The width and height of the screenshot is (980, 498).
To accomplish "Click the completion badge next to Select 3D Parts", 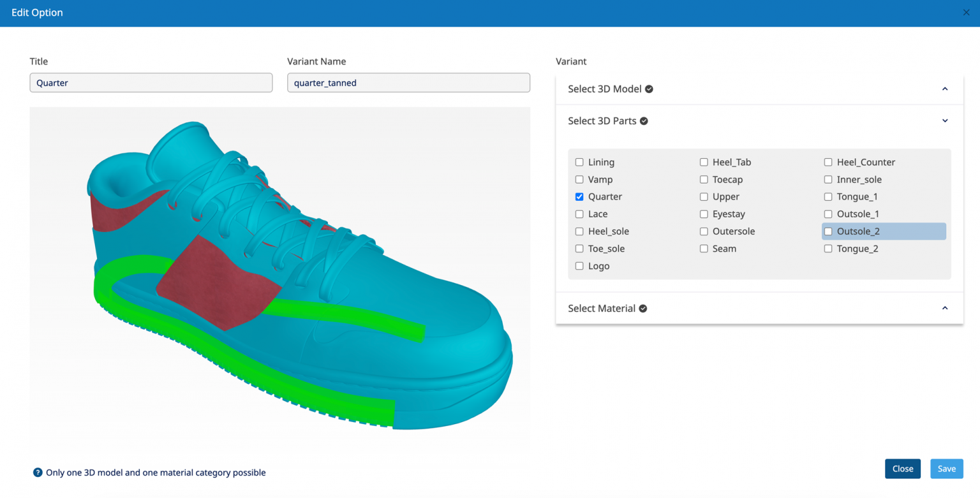I will tap(642, 121).
